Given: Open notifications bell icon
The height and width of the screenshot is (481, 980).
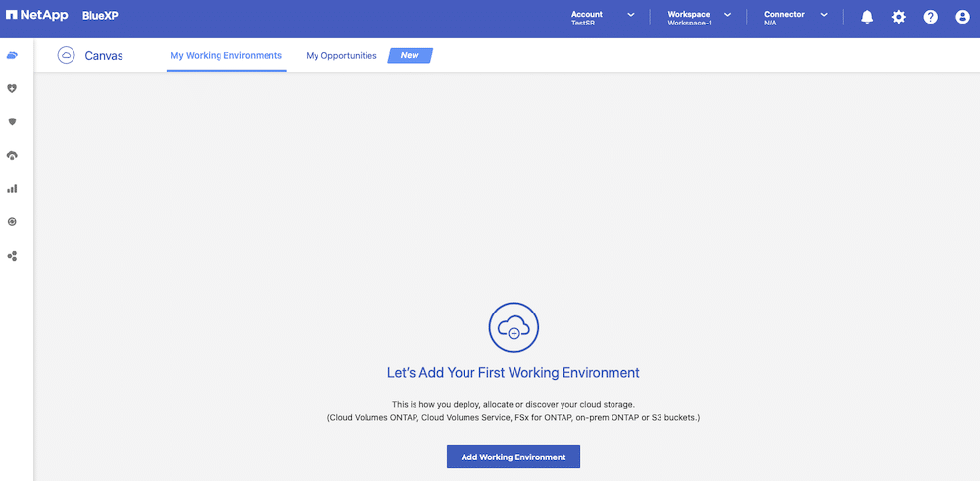Looking at the screenshot, I should pos(867,18).
